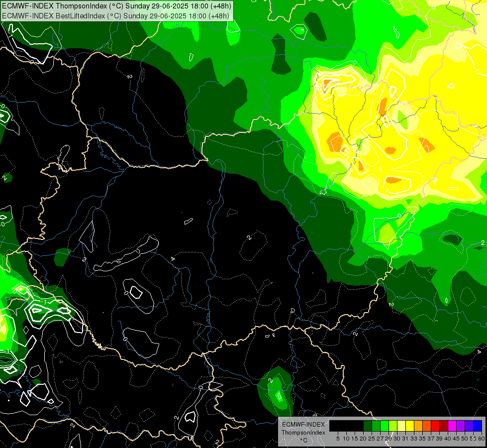Click the legend label 'ThompsonIndex'
This screenshot has width=487, height=448.
pos(303,433)
